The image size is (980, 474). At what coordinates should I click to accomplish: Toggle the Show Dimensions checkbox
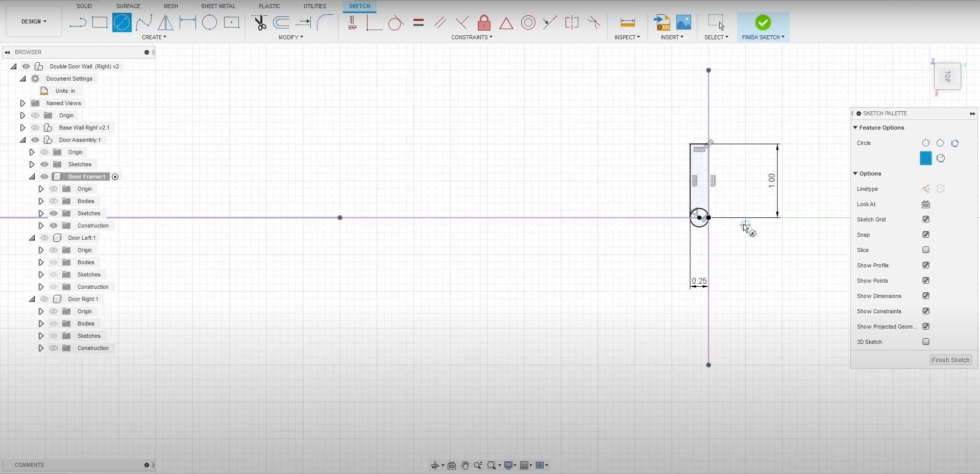coord(926,296)
